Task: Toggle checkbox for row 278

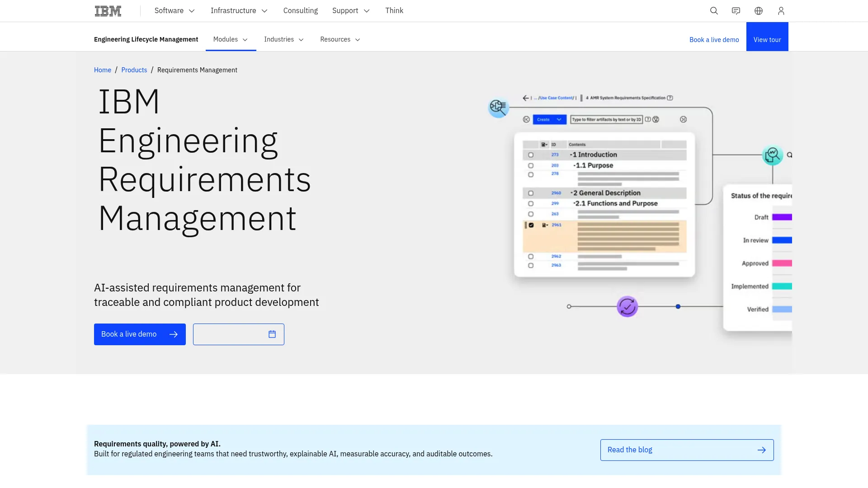Action: tap(531, 175)
